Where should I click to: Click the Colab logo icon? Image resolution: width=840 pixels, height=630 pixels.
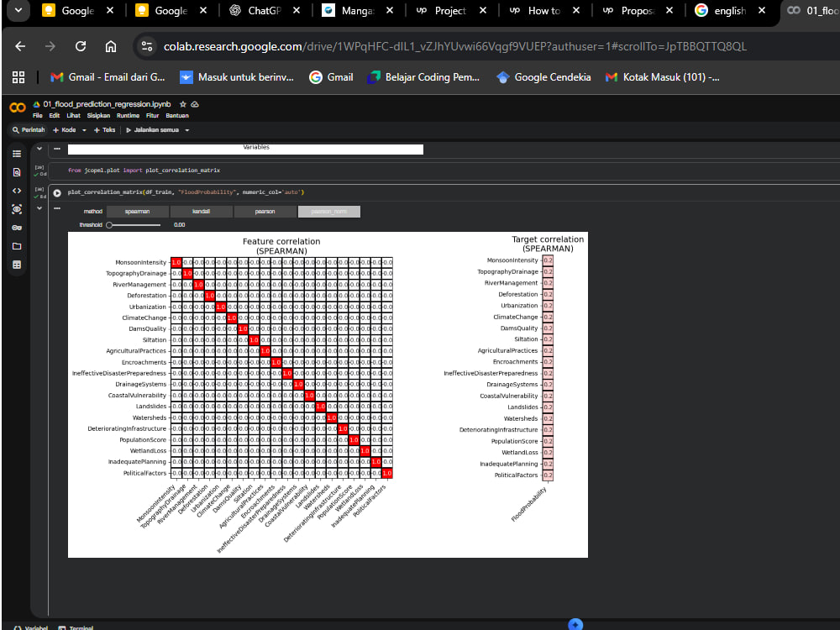point(17,108)
